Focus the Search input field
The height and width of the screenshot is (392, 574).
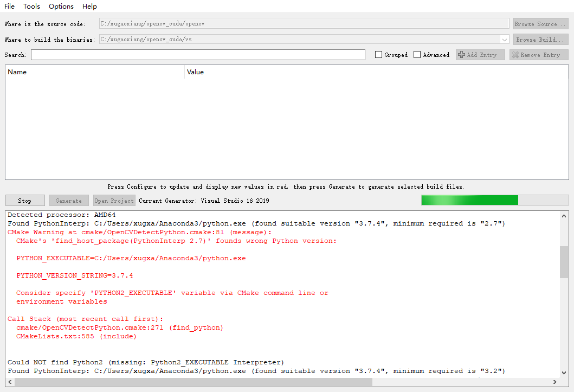point(198,55)
